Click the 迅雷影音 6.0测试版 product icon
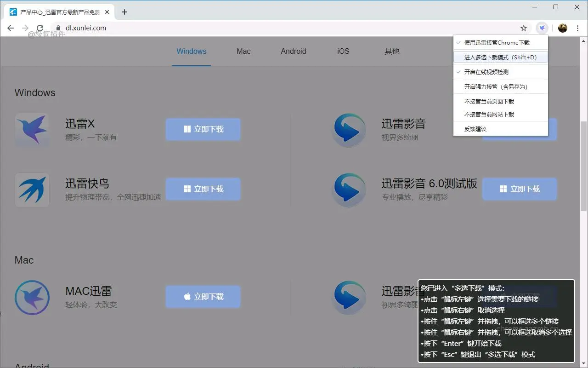Image resolution: width=588 pixels, height=368 pixels. pyautogui.click(x=349, y=189)
